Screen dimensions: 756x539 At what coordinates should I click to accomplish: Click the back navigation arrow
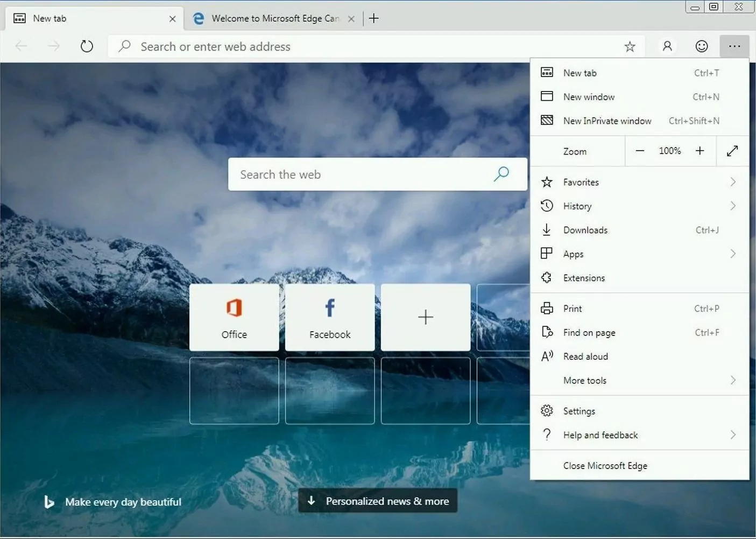(21, 46)
